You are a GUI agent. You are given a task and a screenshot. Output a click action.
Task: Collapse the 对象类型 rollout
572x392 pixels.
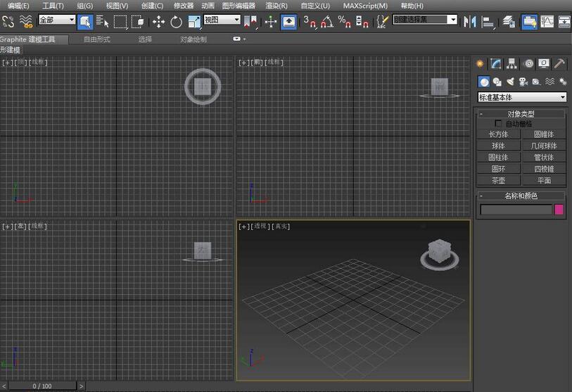[x=481, y=113]
